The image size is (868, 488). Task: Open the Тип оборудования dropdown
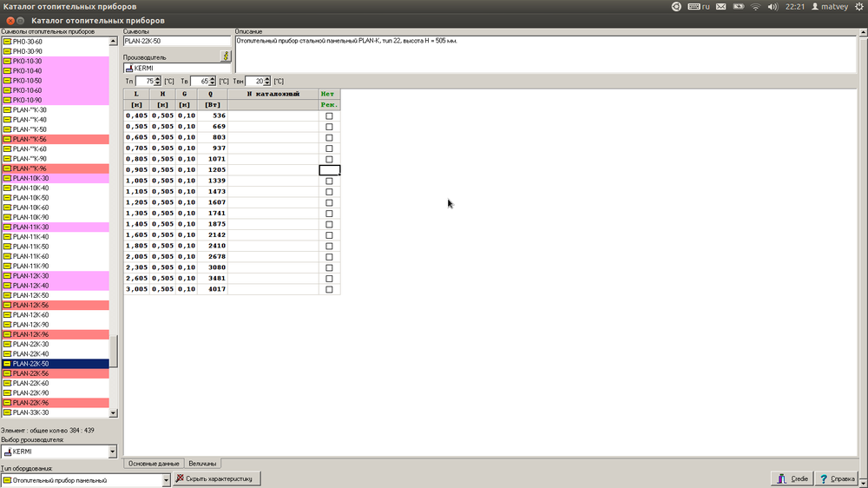pyautogui.click(x=166, y=479)
